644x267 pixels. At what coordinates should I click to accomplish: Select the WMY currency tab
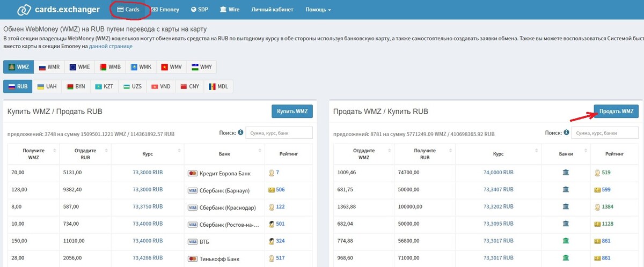click(x=202, y=68)
